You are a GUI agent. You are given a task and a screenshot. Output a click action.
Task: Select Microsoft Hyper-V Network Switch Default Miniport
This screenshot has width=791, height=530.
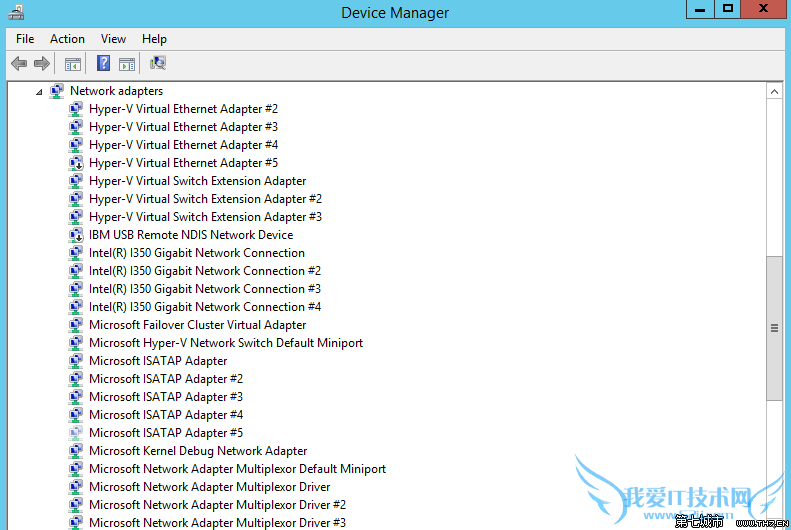click(226, 343)
